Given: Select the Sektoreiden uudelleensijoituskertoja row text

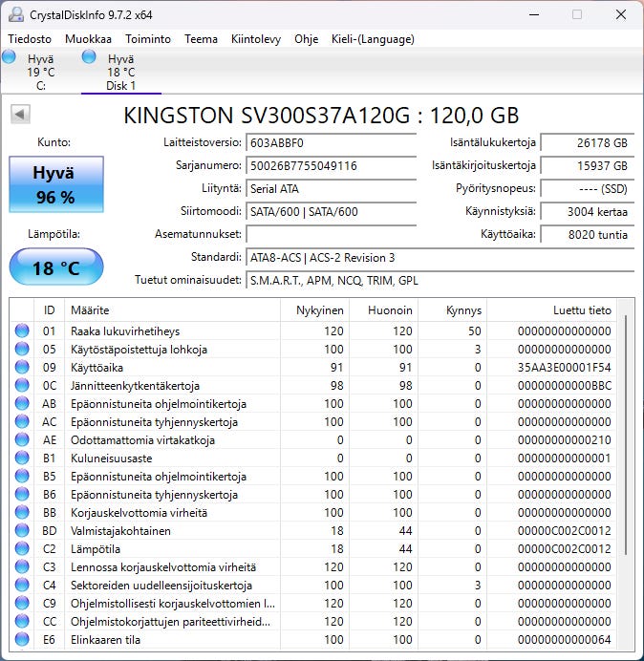Looking at the screenshot, I should [x=161, y=586].
